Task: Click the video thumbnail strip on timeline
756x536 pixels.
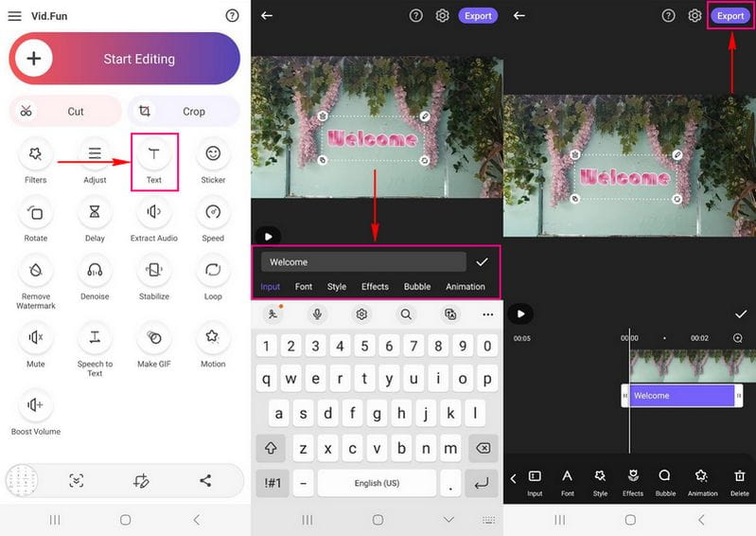Action: pyautogui.click(x=693, y=366)
